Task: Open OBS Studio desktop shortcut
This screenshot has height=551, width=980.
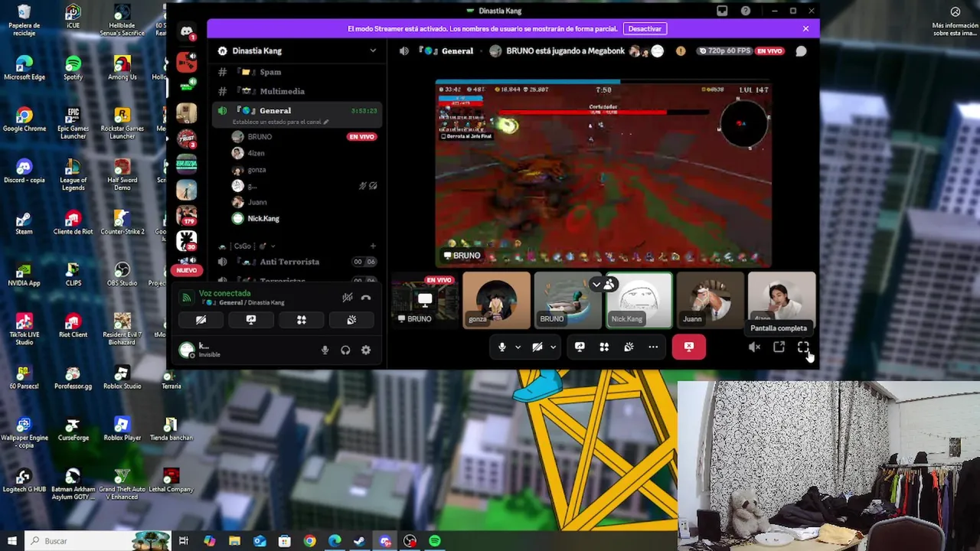Action: tap(122, 275)
